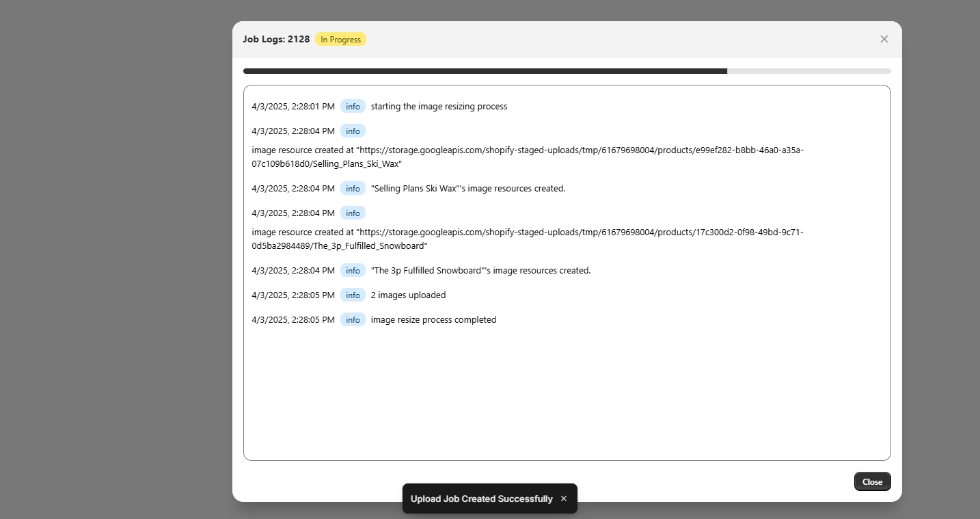
Task: Click the "image resize process completed" log text
Action: coord(433,319)
